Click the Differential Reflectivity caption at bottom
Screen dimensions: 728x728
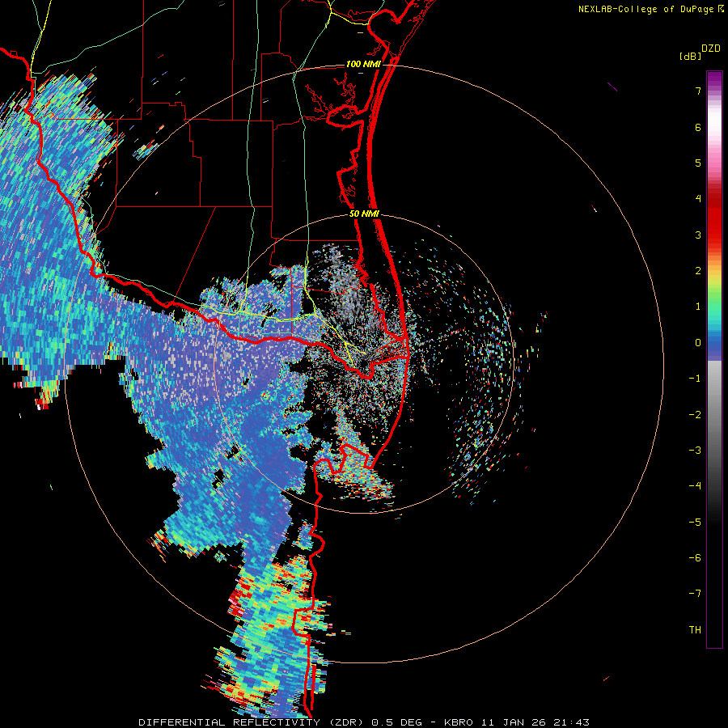click(x=364, y=722)
